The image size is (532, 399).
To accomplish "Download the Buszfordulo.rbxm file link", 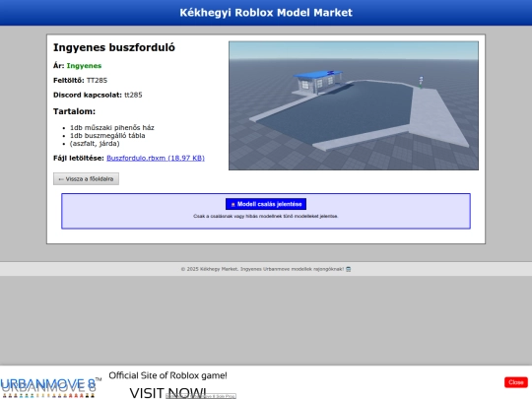I will point(156,158).
